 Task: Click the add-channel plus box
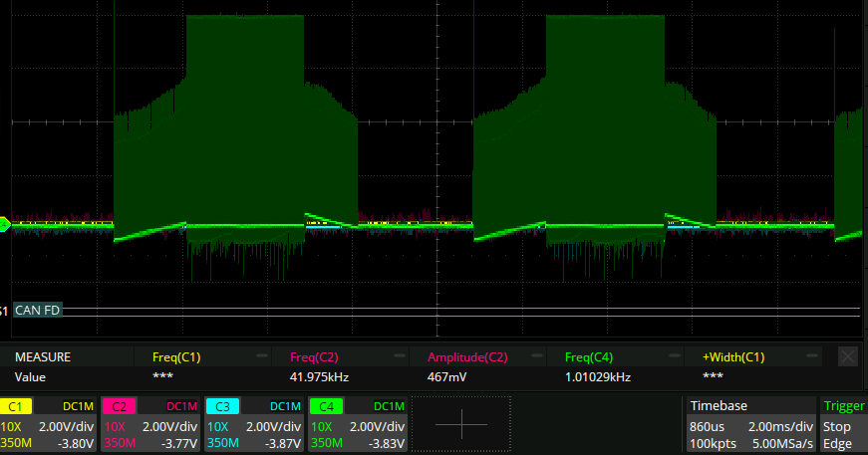point(461,423)
